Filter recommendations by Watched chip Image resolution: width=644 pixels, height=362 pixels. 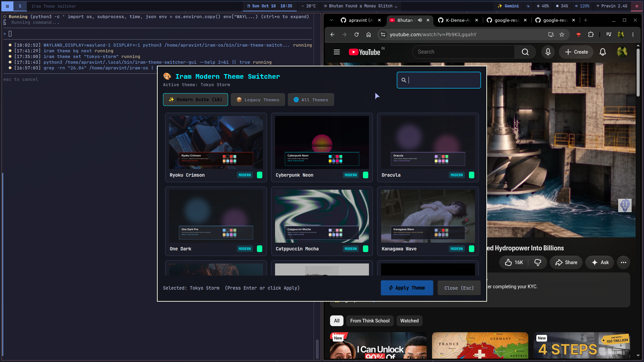point(410,321)
